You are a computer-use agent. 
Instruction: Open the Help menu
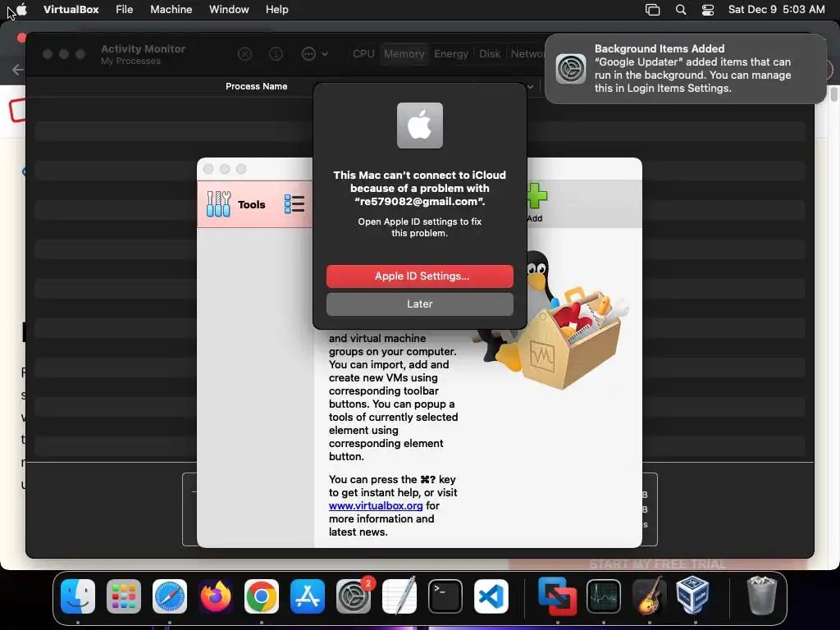point(277,9)
